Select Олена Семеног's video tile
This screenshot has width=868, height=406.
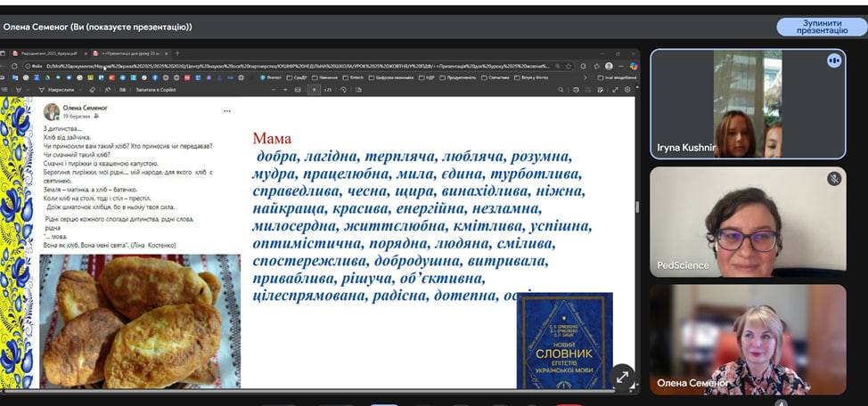tap(747, 339)
